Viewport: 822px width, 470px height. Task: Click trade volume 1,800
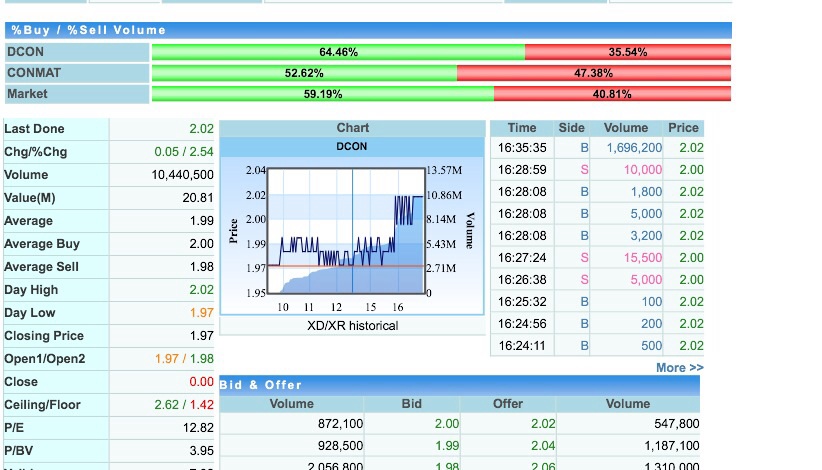646,192
